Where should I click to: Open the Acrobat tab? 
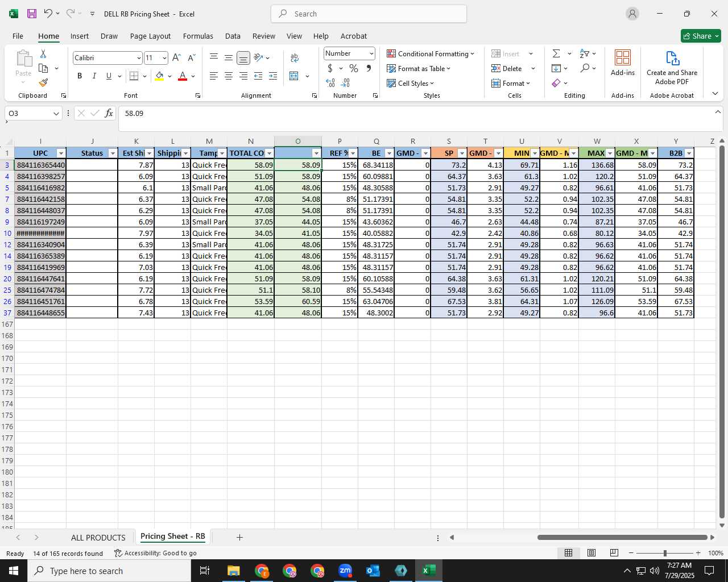click(x=354, y=36)
